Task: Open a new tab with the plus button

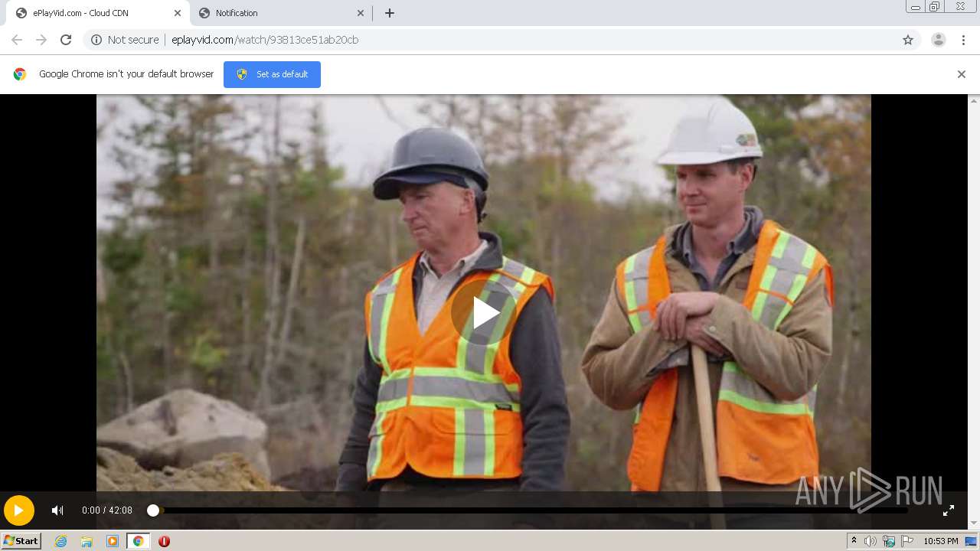Action: (390, 13)
